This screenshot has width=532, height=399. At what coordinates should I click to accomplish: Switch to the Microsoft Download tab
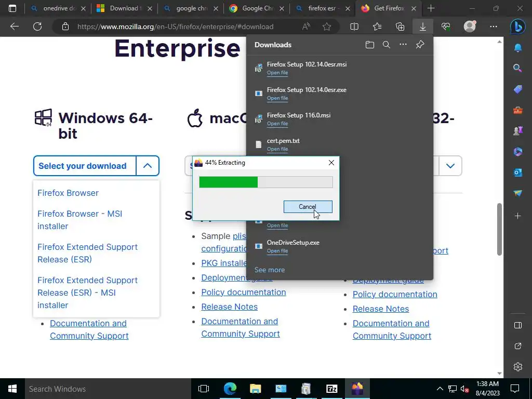(x=123, y=8)
